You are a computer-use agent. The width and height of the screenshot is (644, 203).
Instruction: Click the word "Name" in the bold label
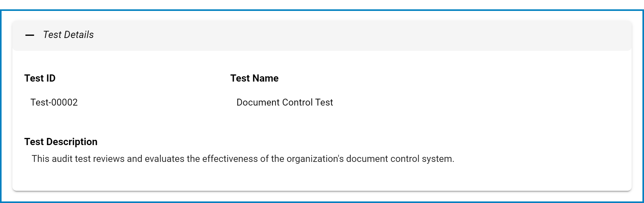pyautogui.click(x=266, y=78)
